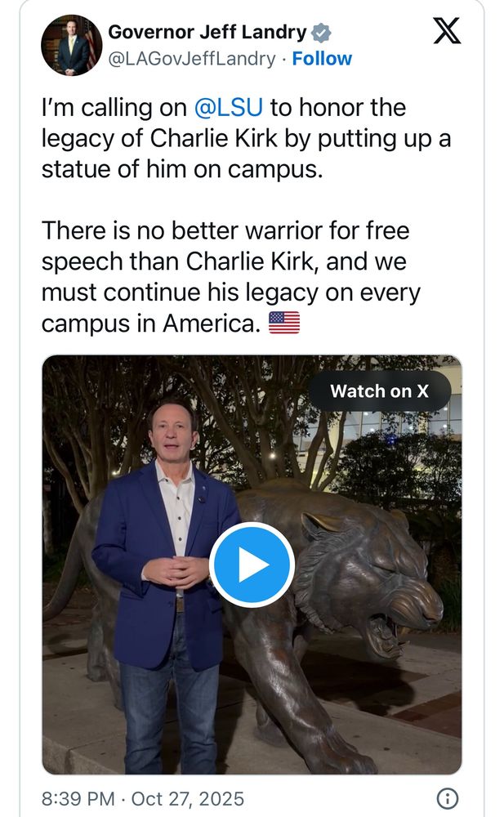Image resolution: width=504 pixels, height=817 pixels.
Task: Click the @LAGovJeffLandry handle
Action: point(192,58)
